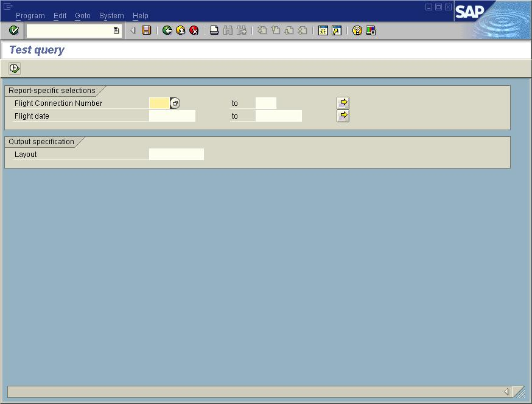
Task: Click the Find Next binoculars icon
Action: pos(242,30)
